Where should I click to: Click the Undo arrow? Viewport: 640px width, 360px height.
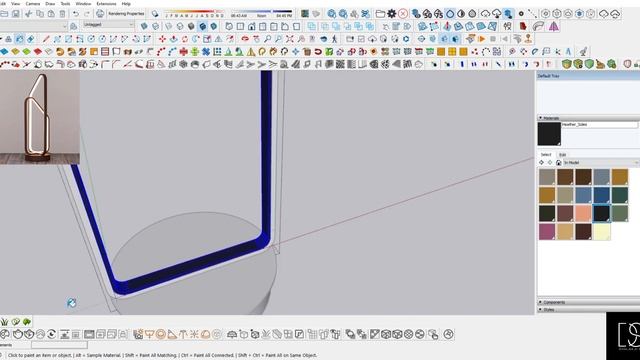click(76, 14)
